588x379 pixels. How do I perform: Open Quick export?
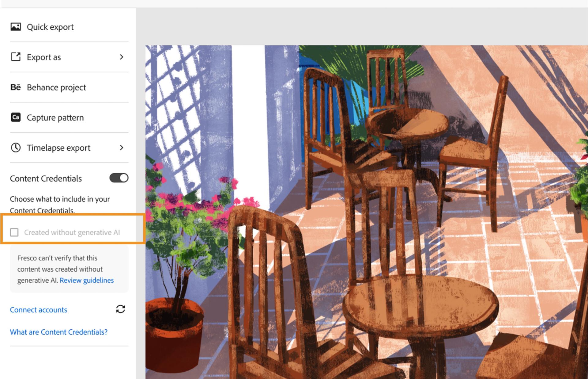pyautogui.click(x=50, y=27)
